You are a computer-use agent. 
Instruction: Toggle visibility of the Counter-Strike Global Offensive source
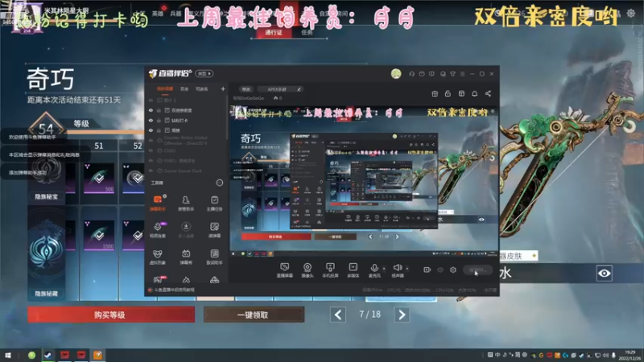pyautogui.click(x=151, y=140)
